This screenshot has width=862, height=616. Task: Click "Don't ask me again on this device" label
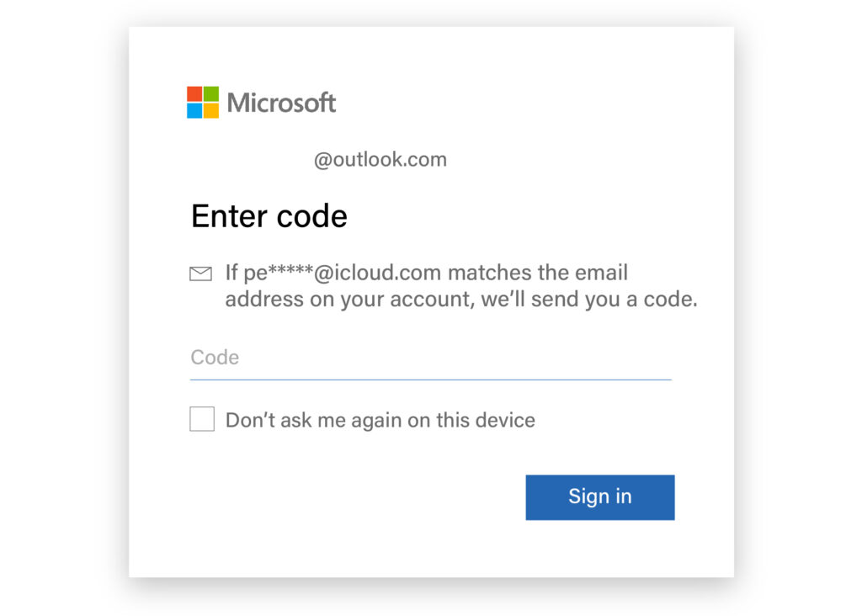[380, 421]
